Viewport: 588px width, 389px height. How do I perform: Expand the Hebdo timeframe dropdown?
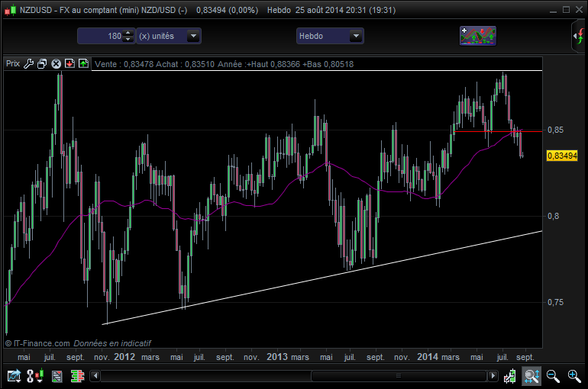356,36
